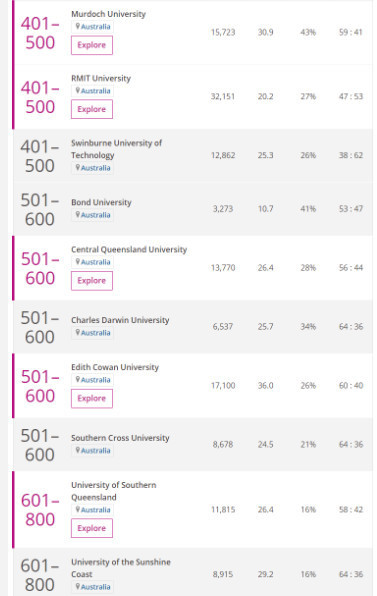Open the Charles Darwin University name link
377x596 pixels.
[120, 320]
